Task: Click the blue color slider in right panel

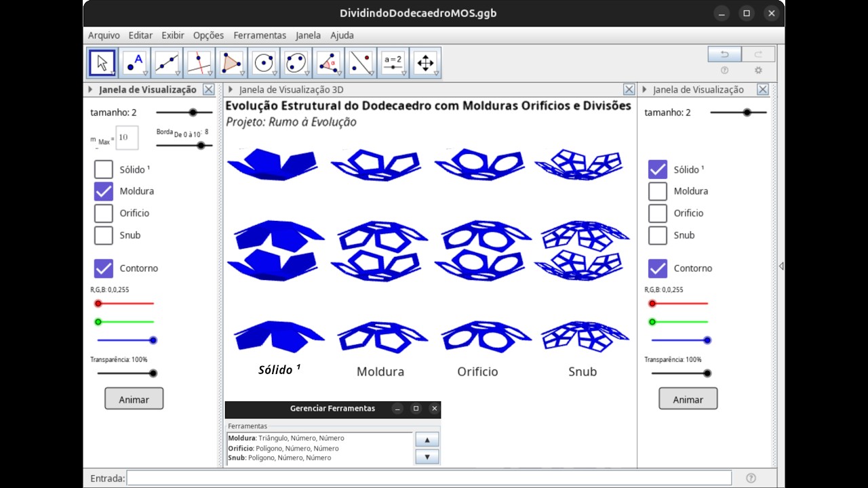Action: [679, 340]
